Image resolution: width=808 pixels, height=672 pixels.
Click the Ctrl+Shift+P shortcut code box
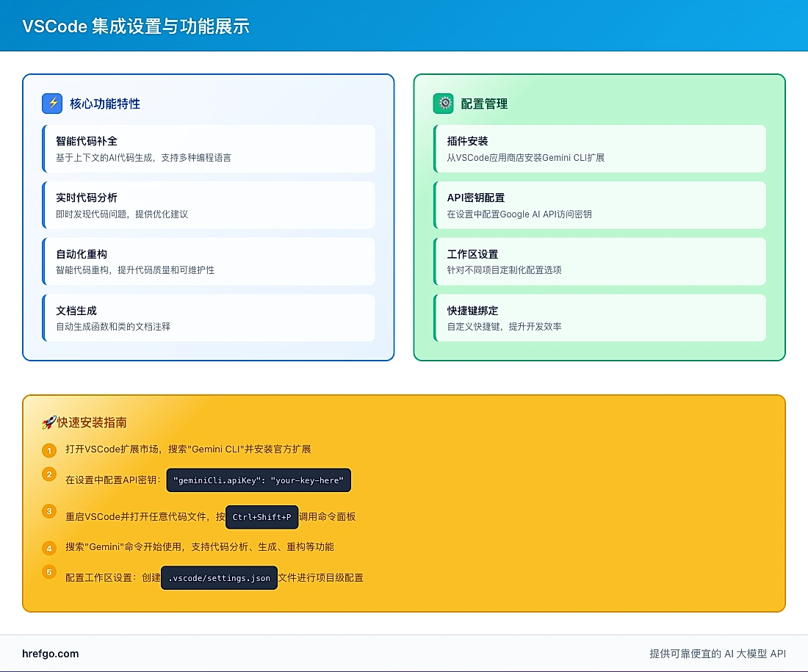click(x=261, y=517)
